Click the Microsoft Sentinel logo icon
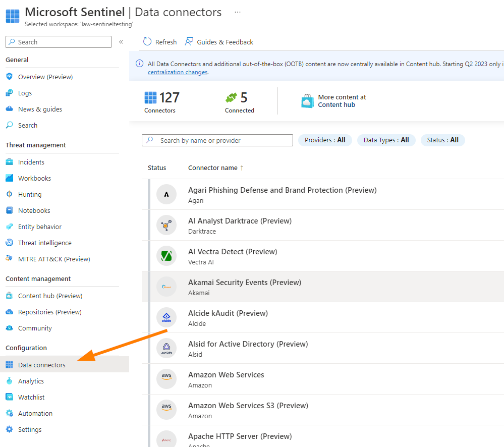This screenshot has width=504, height=447. (13, 16)
